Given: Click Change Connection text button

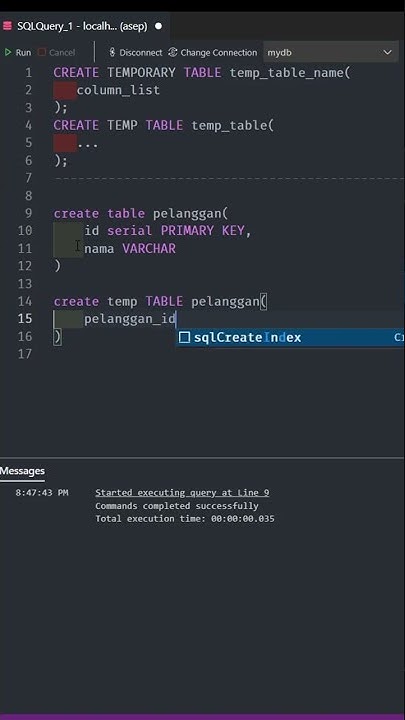Looking at the screenshot, I should [x=219, y=52].
